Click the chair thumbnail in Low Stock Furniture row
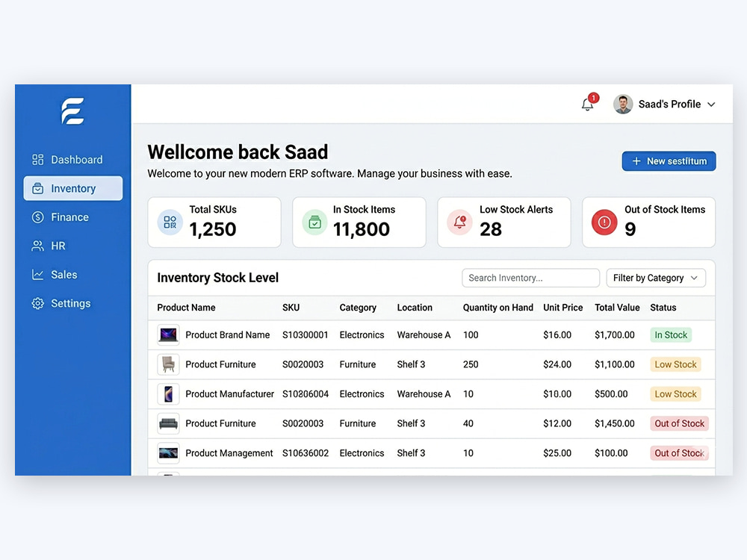The width and height of the screenshot is (747, 560). [168, 364]
